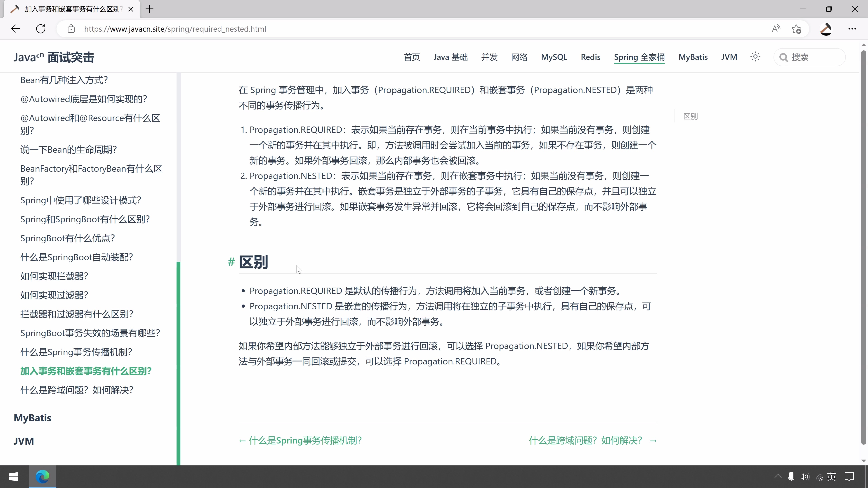This screenshot has width=868, height=488.
Task: Select the Redis navigation menu item
Action: [591, 57]
